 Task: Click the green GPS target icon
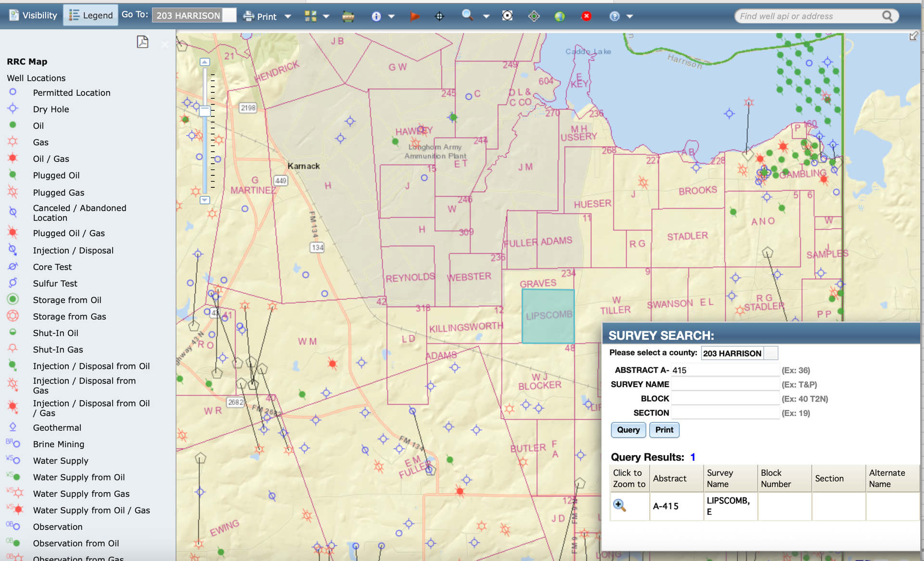coord(534,16)
